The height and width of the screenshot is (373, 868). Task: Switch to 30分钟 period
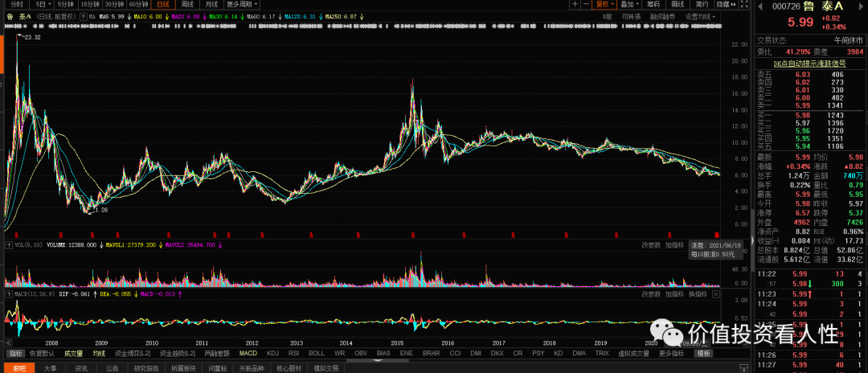(114, 5)
